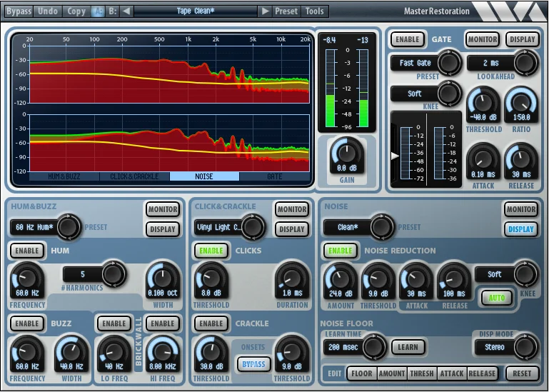Open the Tools menu
The image size is (549, 392).
point(314,11)
